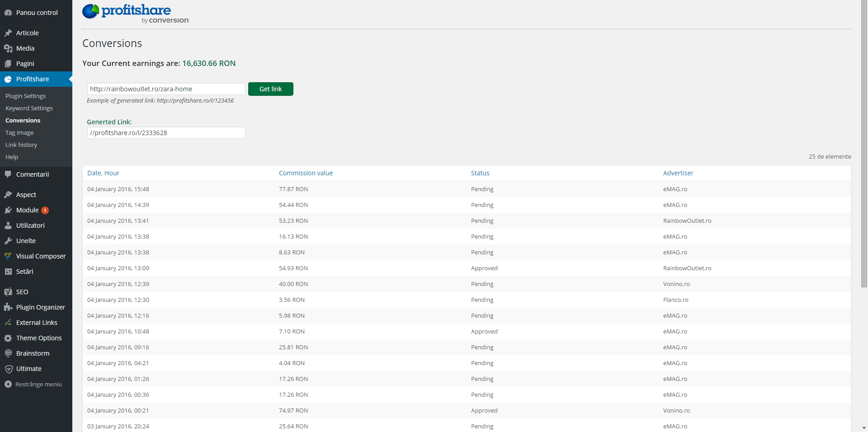Click the date 04 January 2016, 15:48

point(118,189)
